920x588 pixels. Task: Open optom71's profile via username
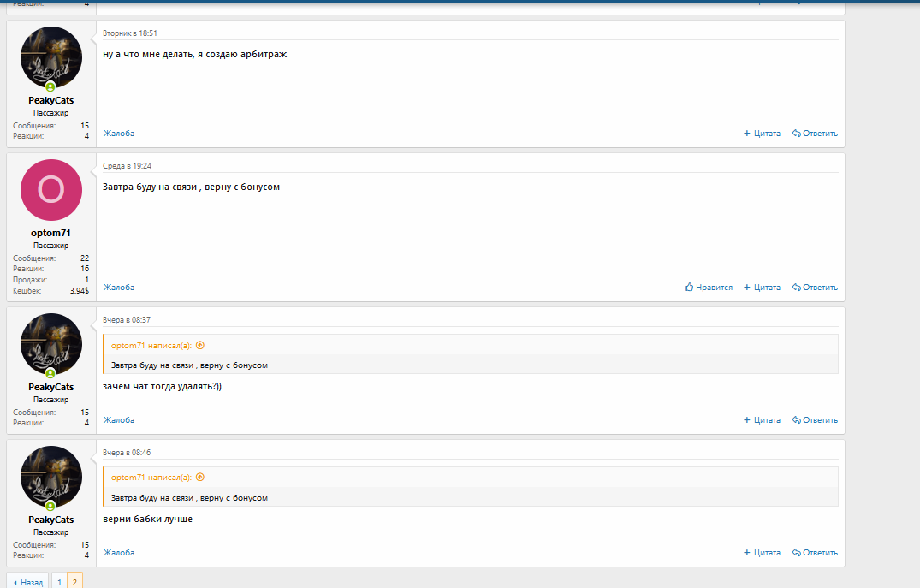(x=50, y=233)
